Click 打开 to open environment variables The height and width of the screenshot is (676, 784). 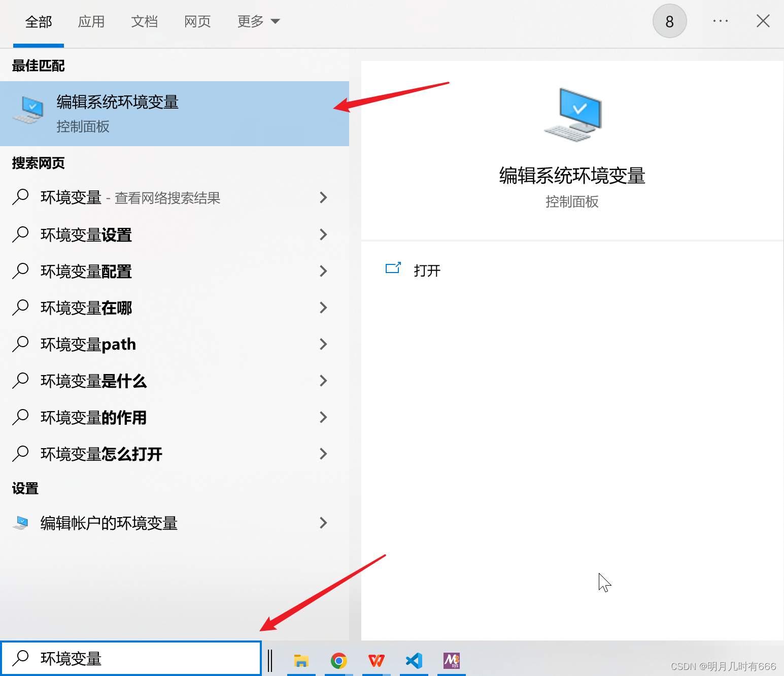[427, 270]
